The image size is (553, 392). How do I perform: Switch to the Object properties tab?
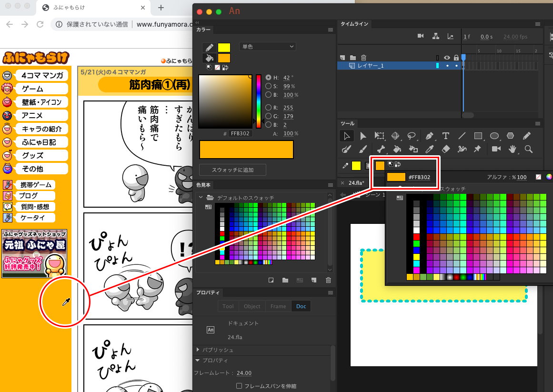pos(252,306)
